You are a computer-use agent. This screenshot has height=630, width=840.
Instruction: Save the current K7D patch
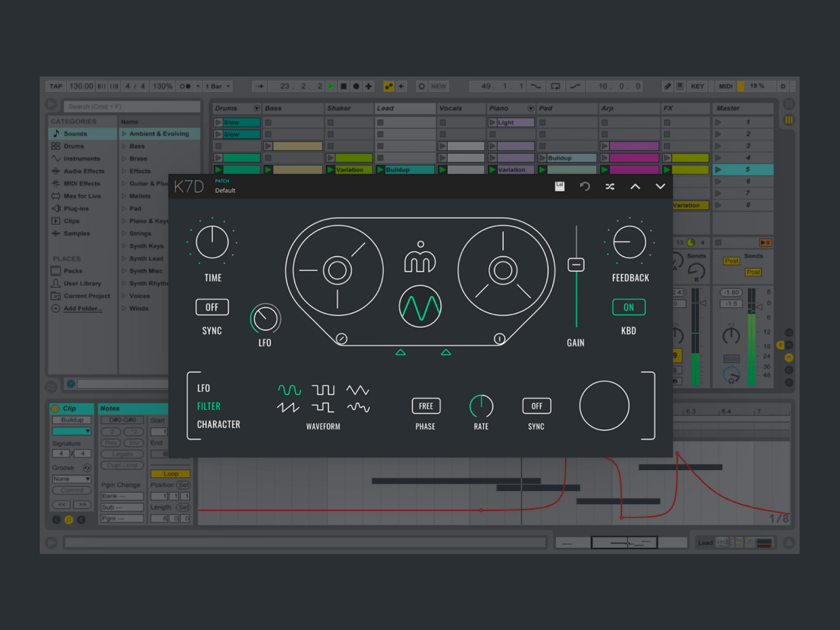tap(560, 186)
